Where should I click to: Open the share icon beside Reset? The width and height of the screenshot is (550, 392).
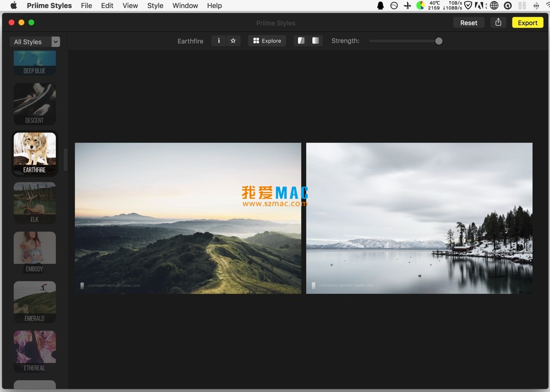[498, 23]
